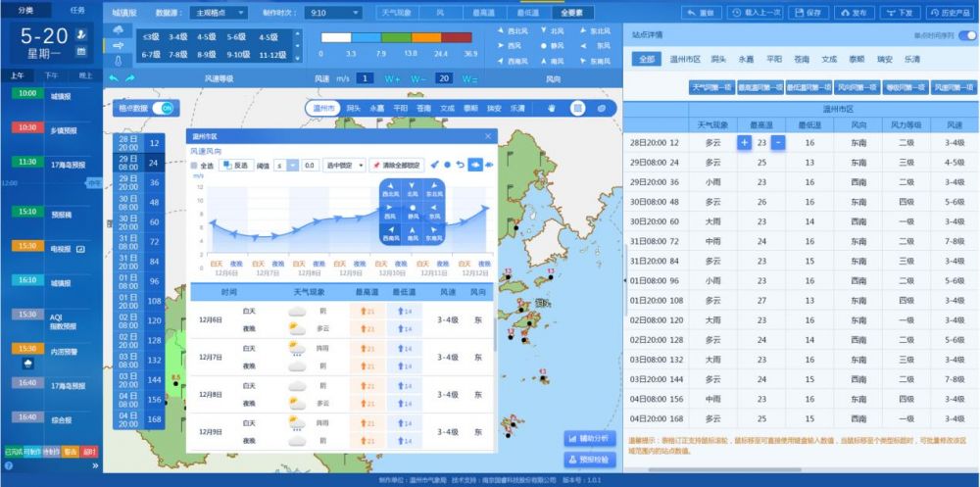Click the pin icon on 清除全部锁定
The width and height of the screenshot is (980, 487).
tap(375, 166)
